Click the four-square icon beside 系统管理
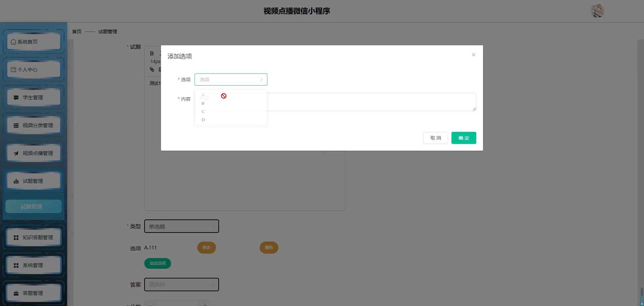 coord(16,265)
